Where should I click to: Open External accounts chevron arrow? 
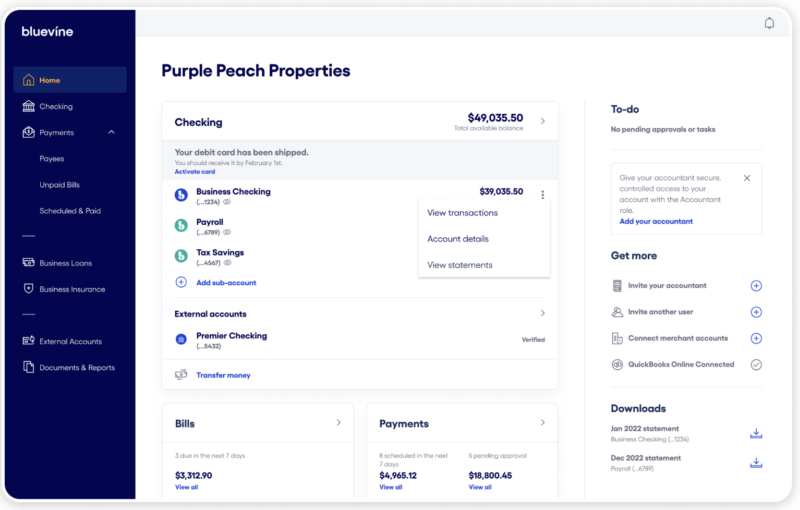click(543, 313)
